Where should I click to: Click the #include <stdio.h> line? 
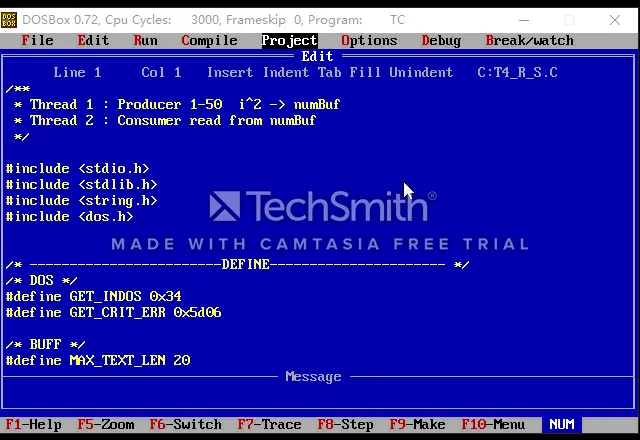(78, 169)
